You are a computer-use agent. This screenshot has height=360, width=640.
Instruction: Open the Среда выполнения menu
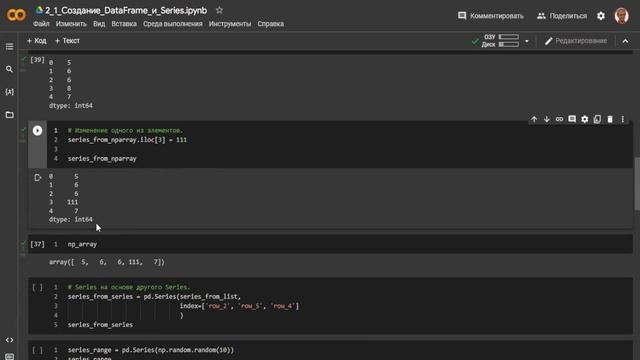click(x=173, y=24)
